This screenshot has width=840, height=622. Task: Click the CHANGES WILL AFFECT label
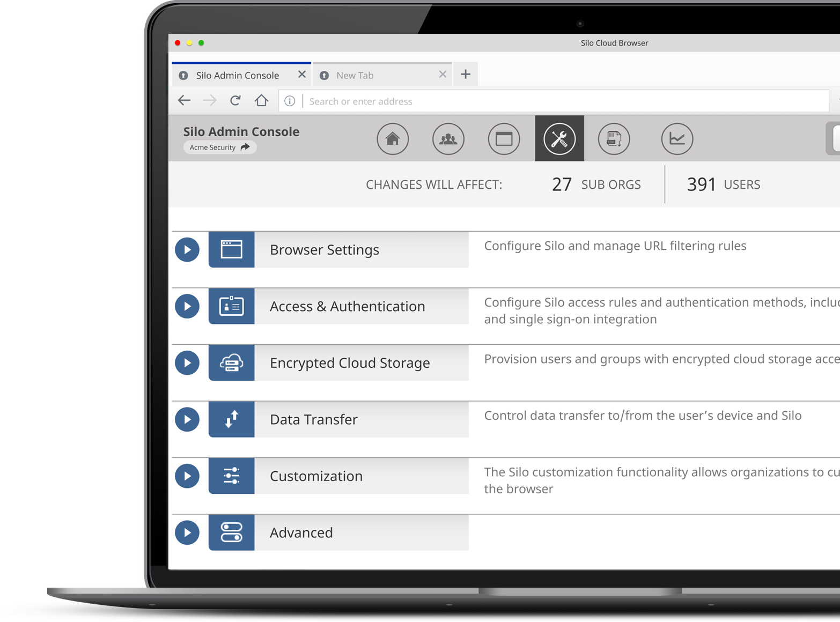[x=434, y=184]
